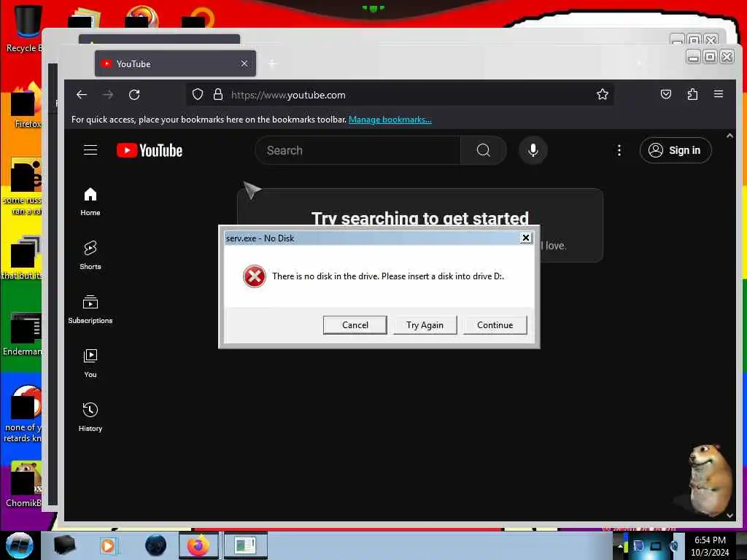Click Try Again in the error dialog
This screenshot has width=747, height=560.
click(x=425, y=324)
